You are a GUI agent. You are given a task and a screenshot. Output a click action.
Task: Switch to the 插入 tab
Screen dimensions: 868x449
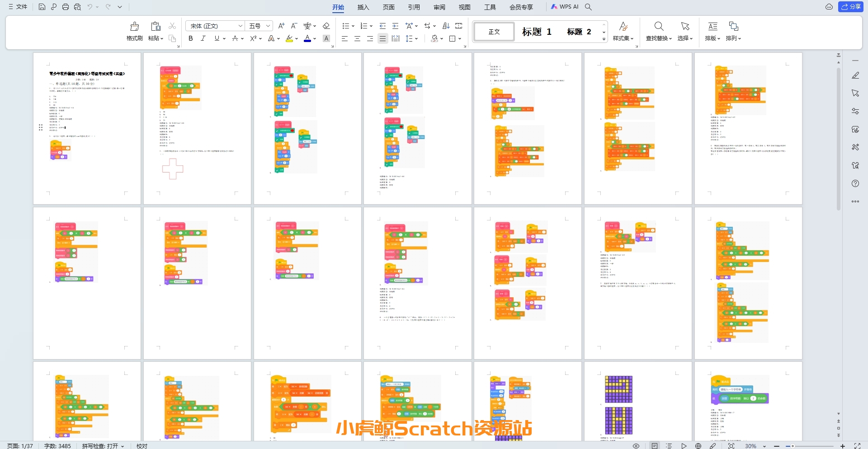click(x=363, y=7)
